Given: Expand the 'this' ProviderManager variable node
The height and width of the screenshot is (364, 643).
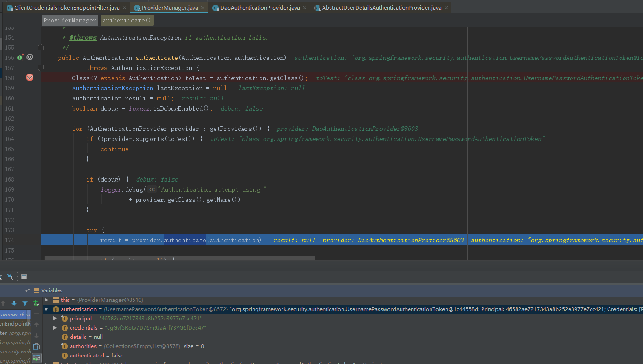Looking at the screenshot, I should pos(46,300).
